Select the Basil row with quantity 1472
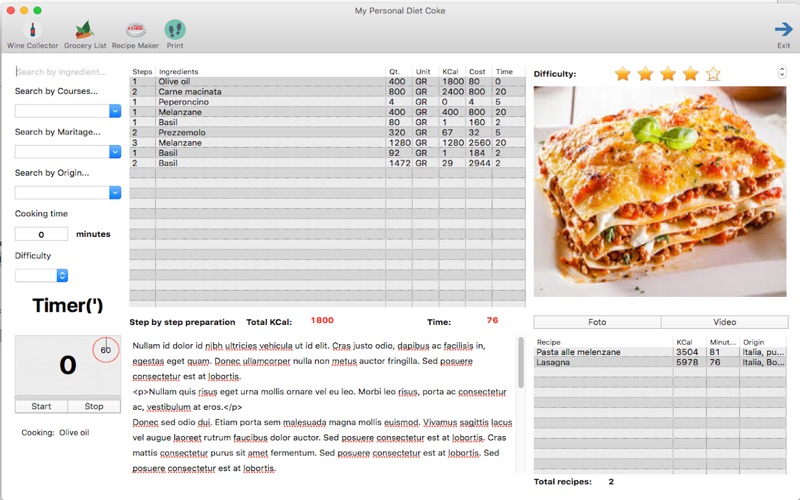This screenshot has width=800, height=500. (327, 163)
